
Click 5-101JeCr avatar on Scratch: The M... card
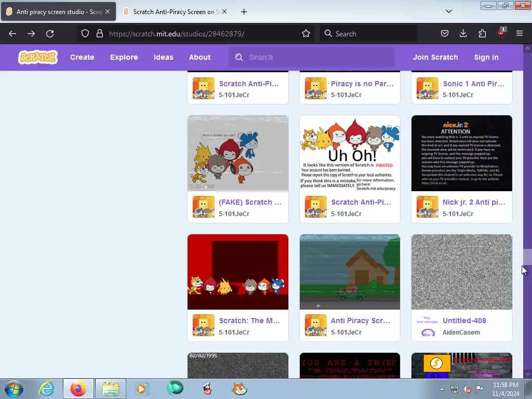click(x=204, y=325)
